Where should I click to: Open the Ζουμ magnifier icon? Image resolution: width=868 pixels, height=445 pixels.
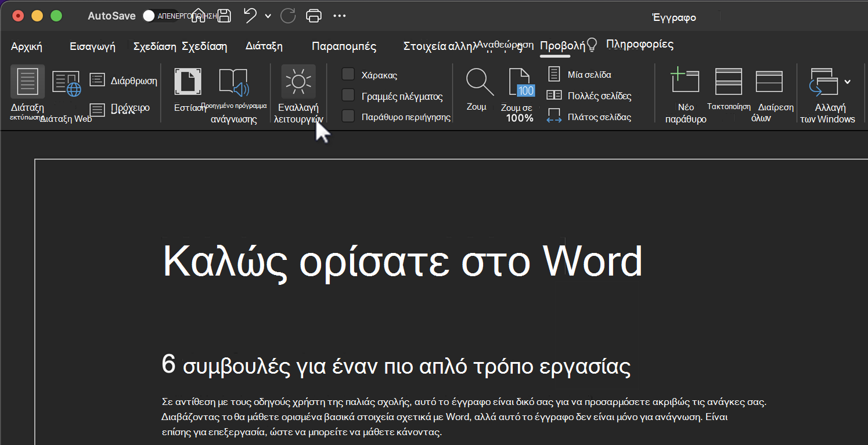pos(480,82)
